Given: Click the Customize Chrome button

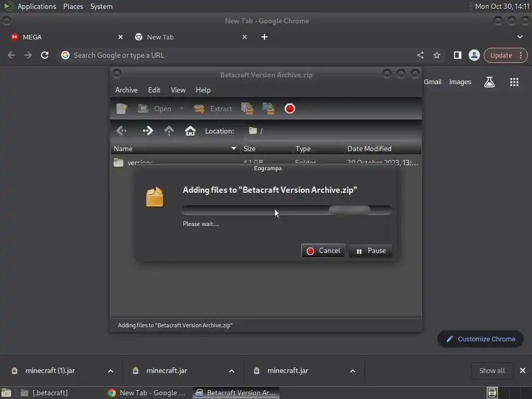Looking at the screenshot, I should coord(481,339).
